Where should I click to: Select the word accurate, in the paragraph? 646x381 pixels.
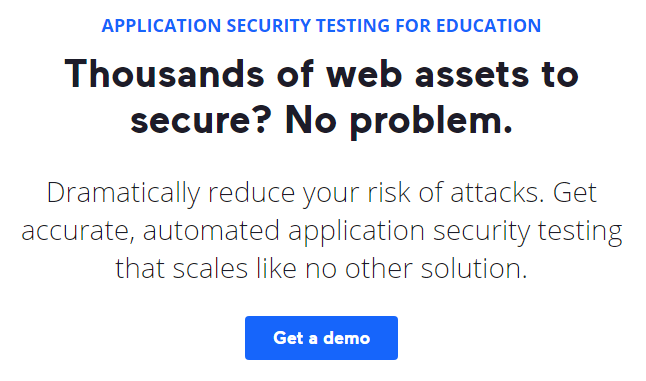pyautogui.click(x=78, y=231)
